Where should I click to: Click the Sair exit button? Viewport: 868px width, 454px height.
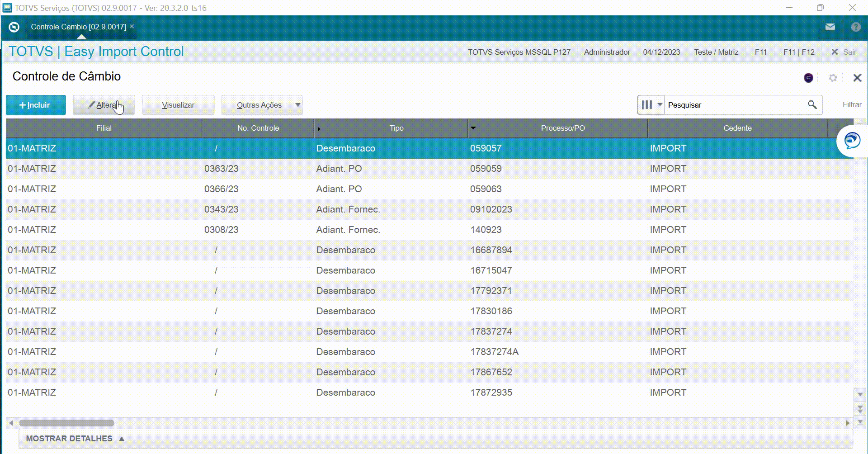click(844, 52)
